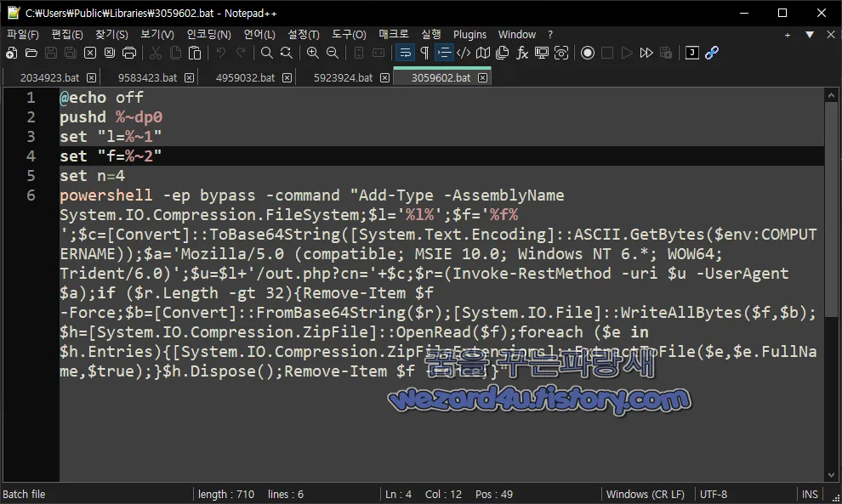The width and height of the screenshot is (842, 504).
Task: Create a new file with the New icon
Action: [x=11, y=53]
